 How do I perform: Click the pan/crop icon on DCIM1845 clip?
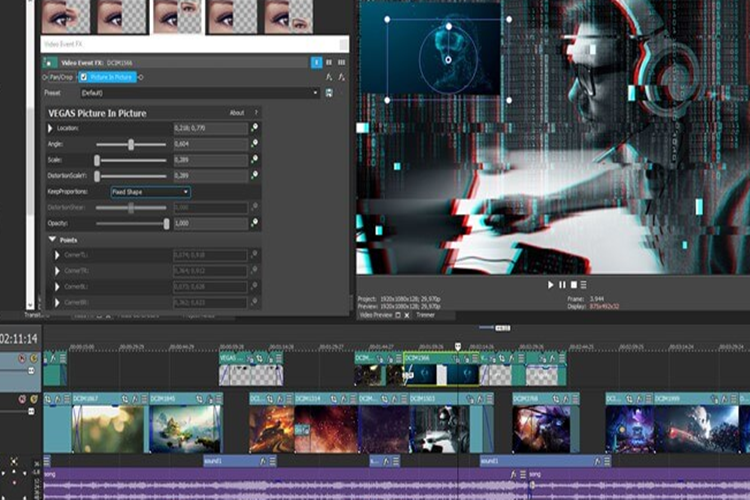click(x=199, y=399)
